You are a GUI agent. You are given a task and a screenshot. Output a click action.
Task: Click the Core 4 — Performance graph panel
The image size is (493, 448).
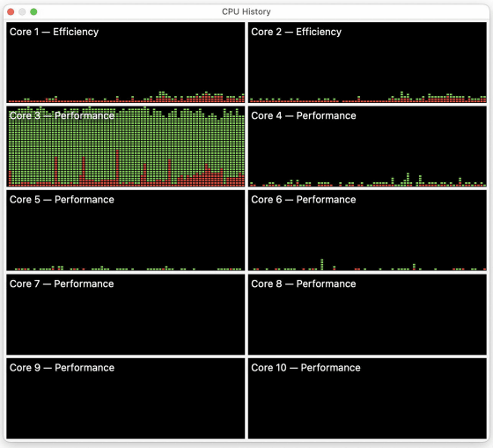(x=367, y=146)
